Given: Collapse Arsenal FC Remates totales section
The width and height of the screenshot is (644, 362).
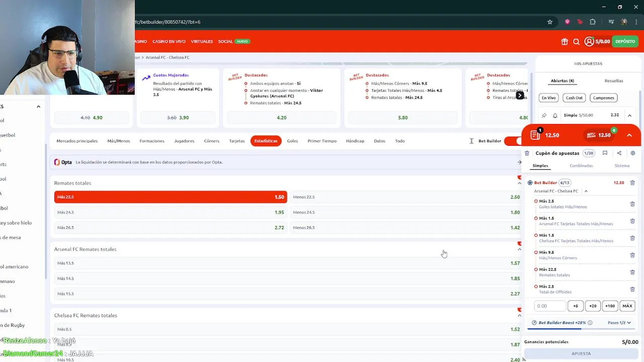Looking at the screenshot, I should 519,249.
